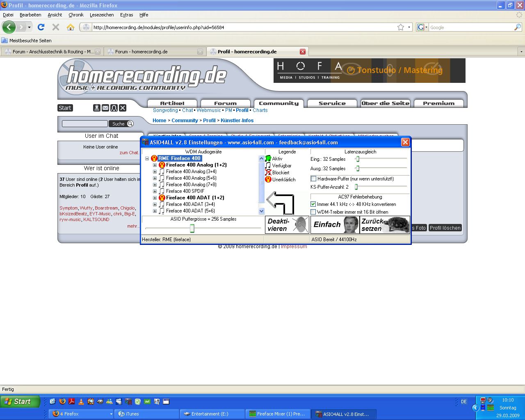Click the headphones icon on the site header

114,108
